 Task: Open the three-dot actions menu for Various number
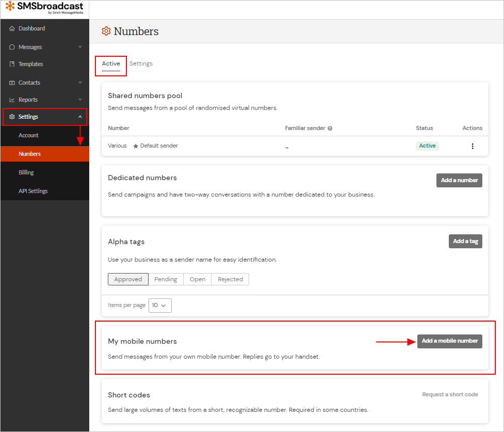tap(473, 146)
